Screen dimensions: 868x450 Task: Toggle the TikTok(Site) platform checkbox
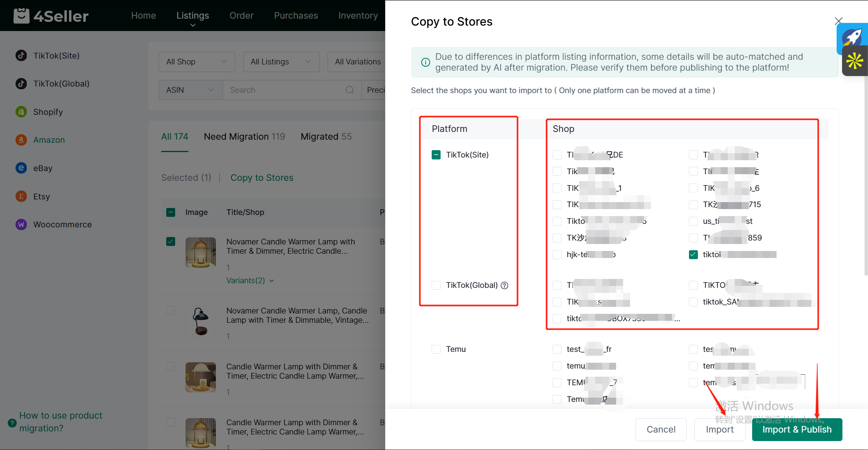(436, 155)
